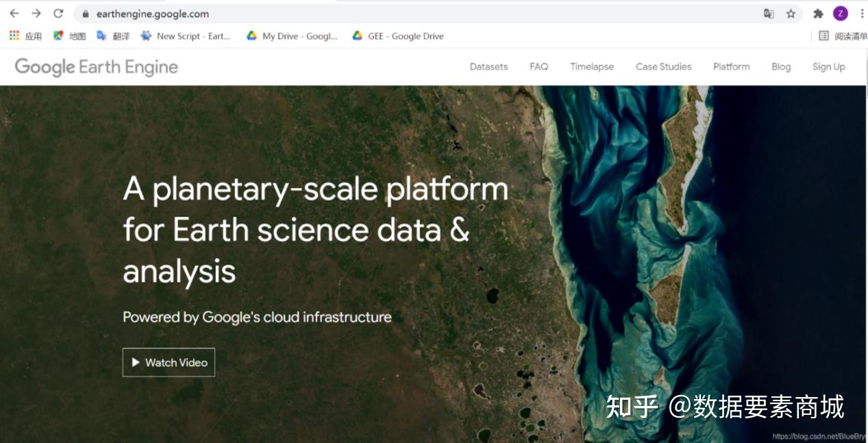Open the extensions puzzle icon

click(818, 14)
